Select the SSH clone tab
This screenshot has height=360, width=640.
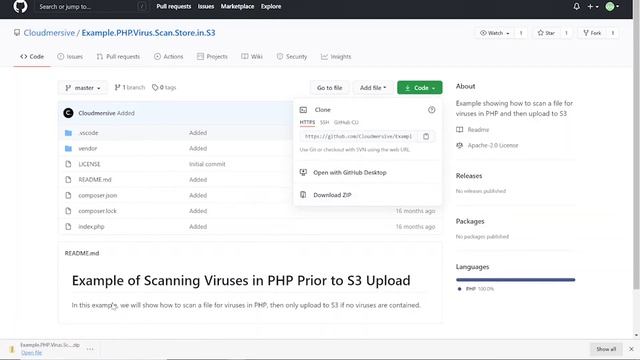324,122
